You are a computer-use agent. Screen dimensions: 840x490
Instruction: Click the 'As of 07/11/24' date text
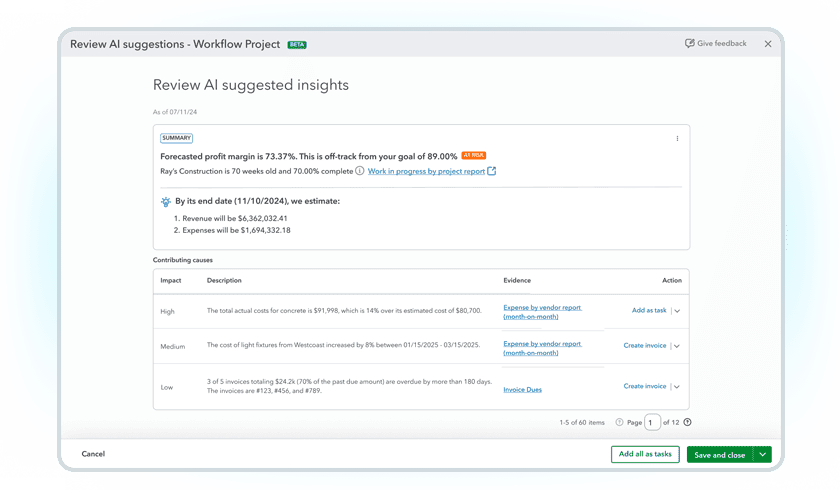pos(175,112)
